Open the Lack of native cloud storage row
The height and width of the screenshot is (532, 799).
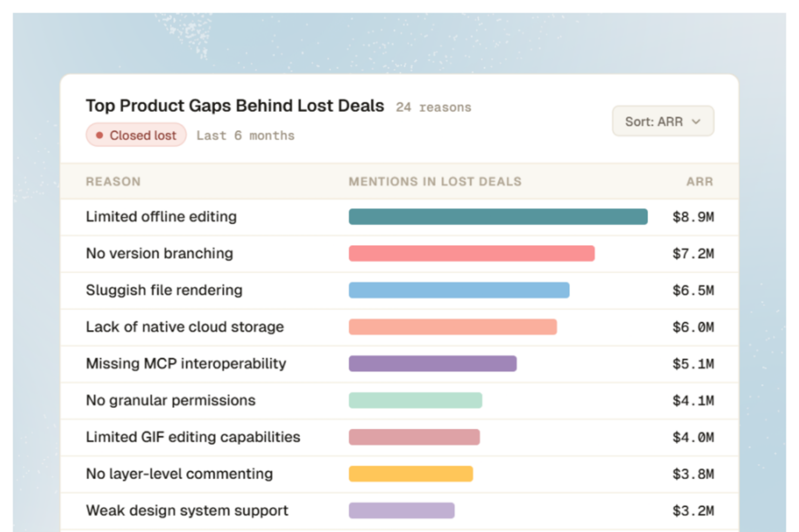point(399,328)
